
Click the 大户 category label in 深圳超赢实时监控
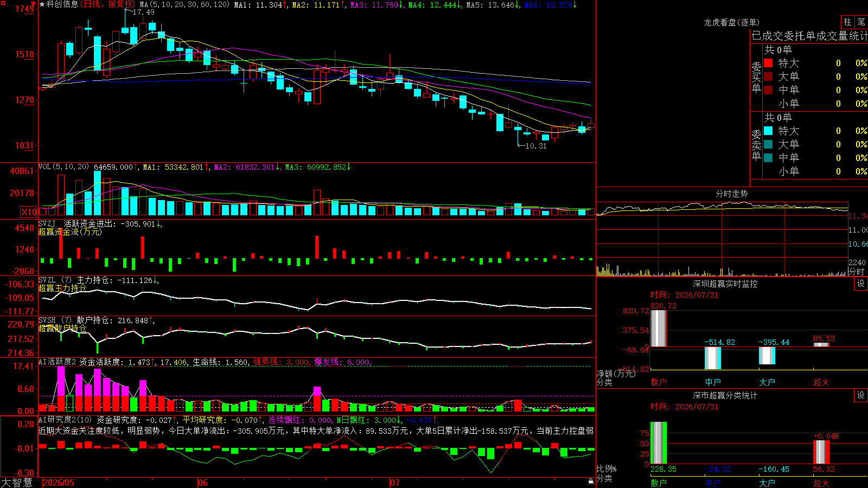click(x=767, y=382)
